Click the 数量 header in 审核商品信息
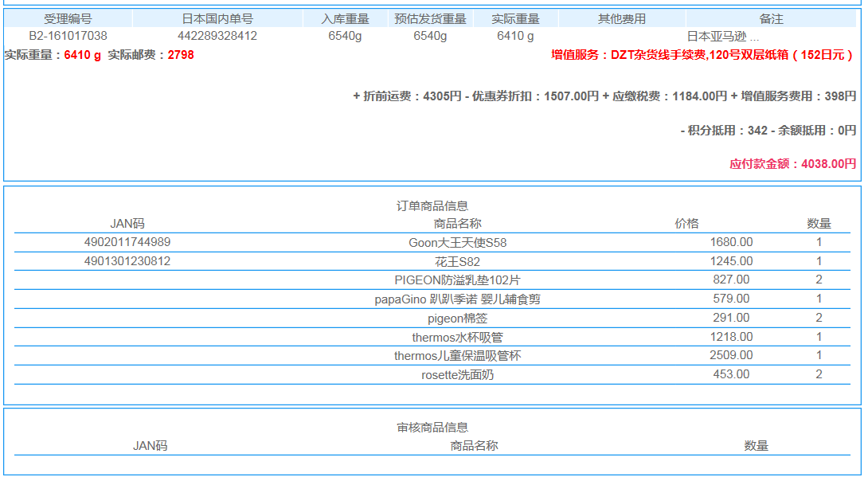 coord(757,446)
